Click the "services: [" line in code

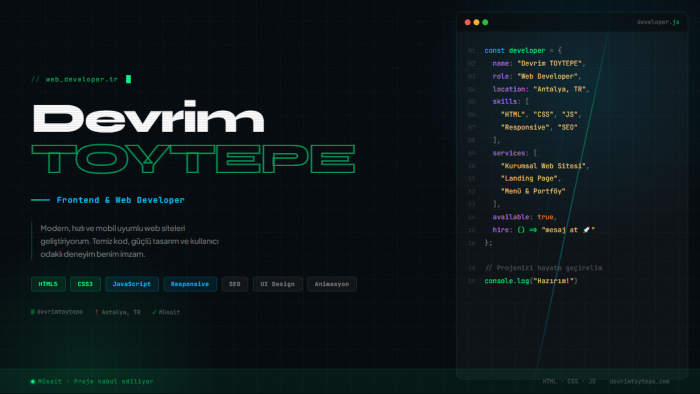tap(515, 153)
